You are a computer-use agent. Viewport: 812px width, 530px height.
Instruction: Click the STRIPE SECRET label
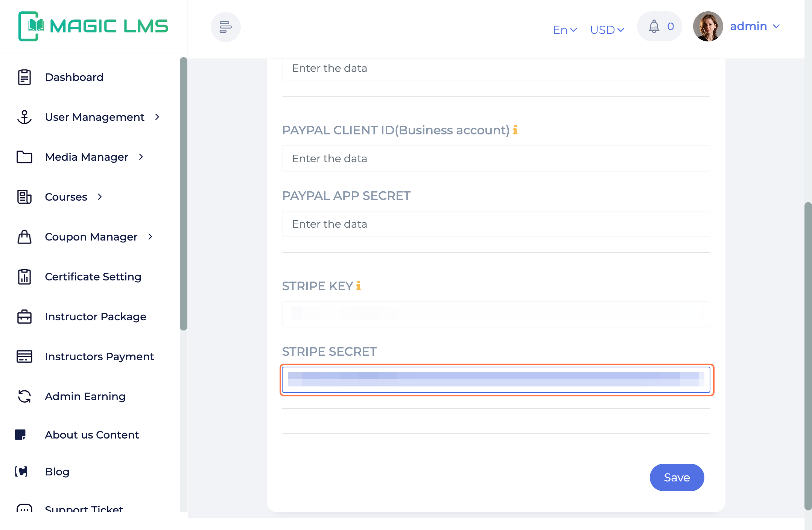(329, 351)
